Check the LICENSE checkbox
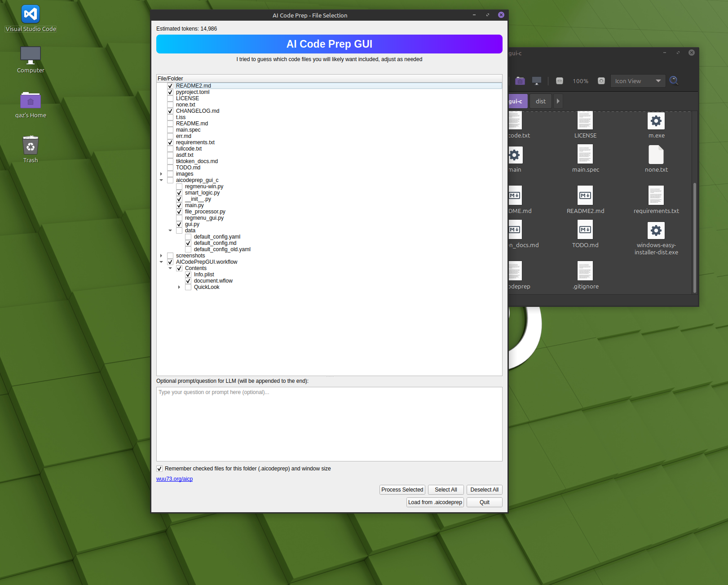Viewport: 728px width, 585px height. 170,98
